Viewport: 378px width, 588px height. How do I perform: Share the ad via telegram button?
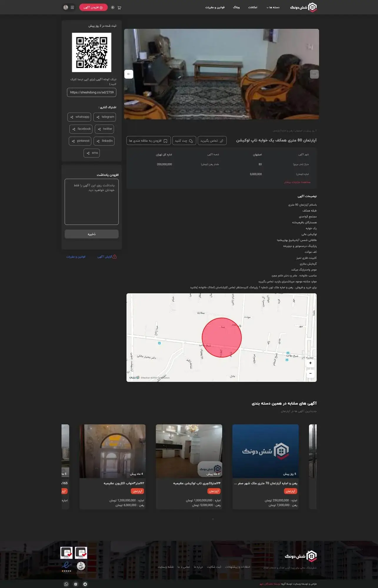pyautogui.click(x=105, y=117)
